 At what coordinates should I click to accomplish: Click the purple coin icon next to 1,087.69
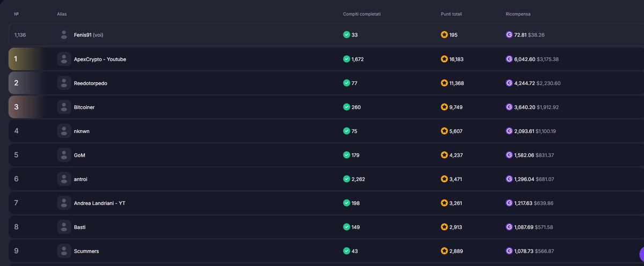point(509,227)
